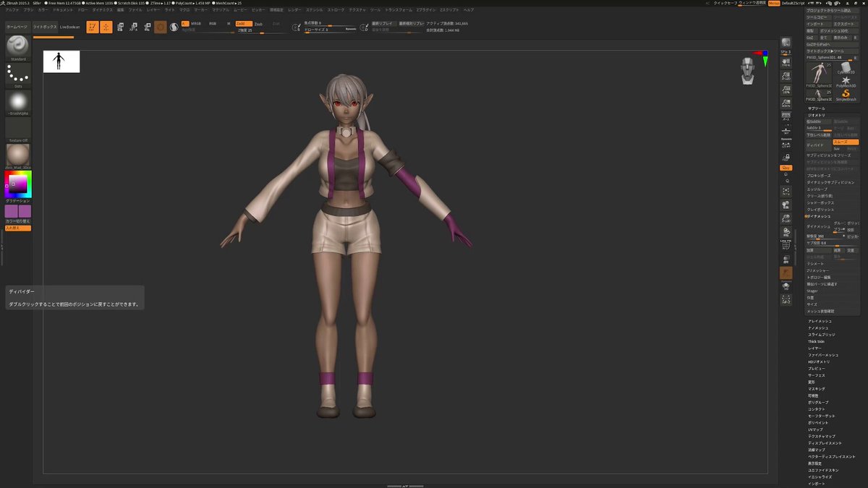The height and width of the screenshot is (488, 868).
Task: Toggle LiveBoolean mode
Action: pyautogui.click(x=70, y=27)
